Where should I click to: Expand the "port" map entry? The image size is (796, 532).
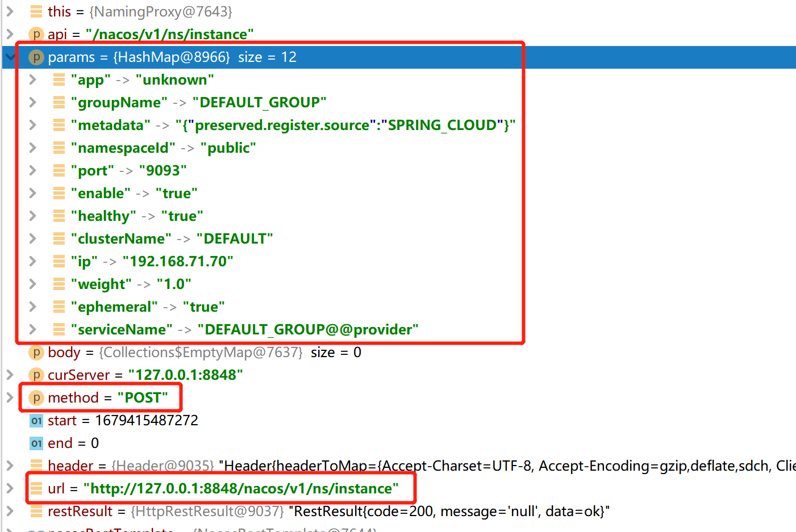[x=32, y=170]
